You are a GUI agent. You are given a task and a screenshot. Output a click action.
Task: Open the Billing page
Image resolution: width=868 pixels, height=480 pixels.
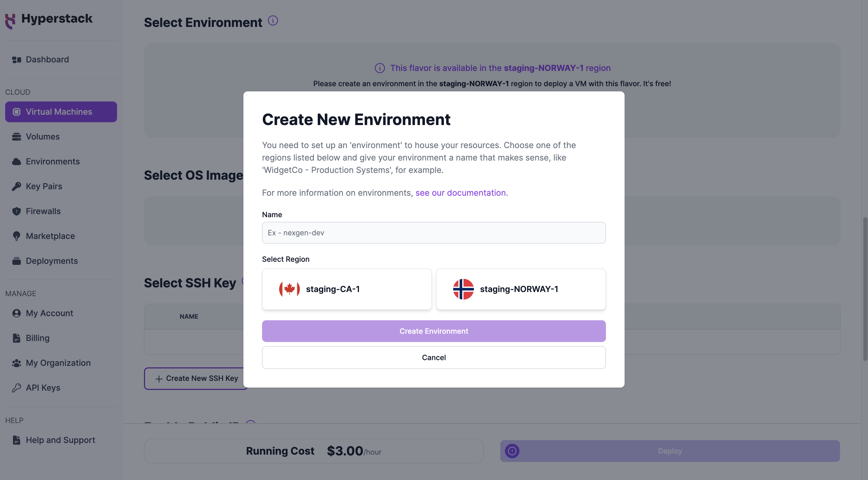[x=61, y=338]
